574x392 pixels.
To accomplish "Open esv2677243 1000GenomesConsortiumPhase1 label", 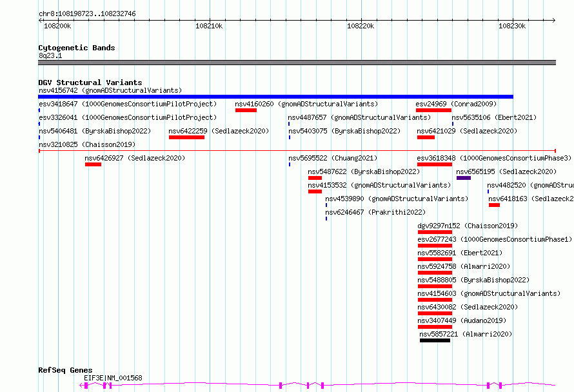I will [495, 239].
